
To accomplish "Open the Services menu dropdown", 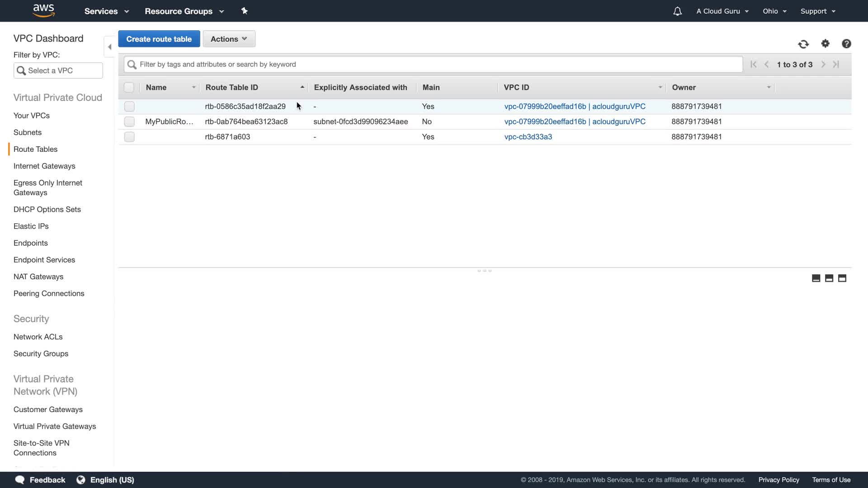I will 106,11.
